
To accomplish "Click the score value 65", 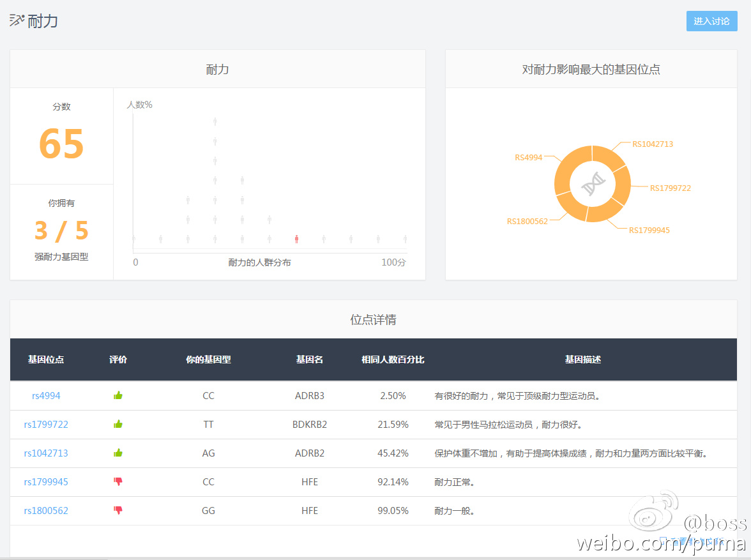I will (61, 144).
